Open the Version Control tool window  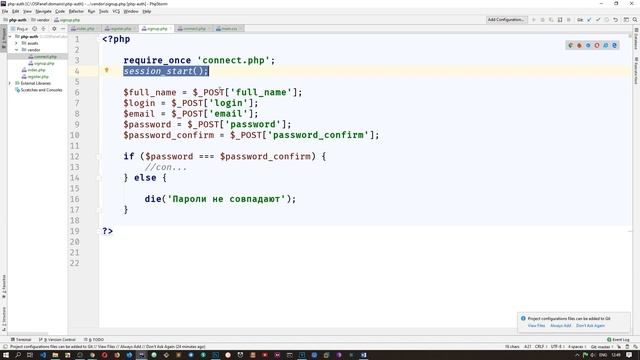point(57,340)
